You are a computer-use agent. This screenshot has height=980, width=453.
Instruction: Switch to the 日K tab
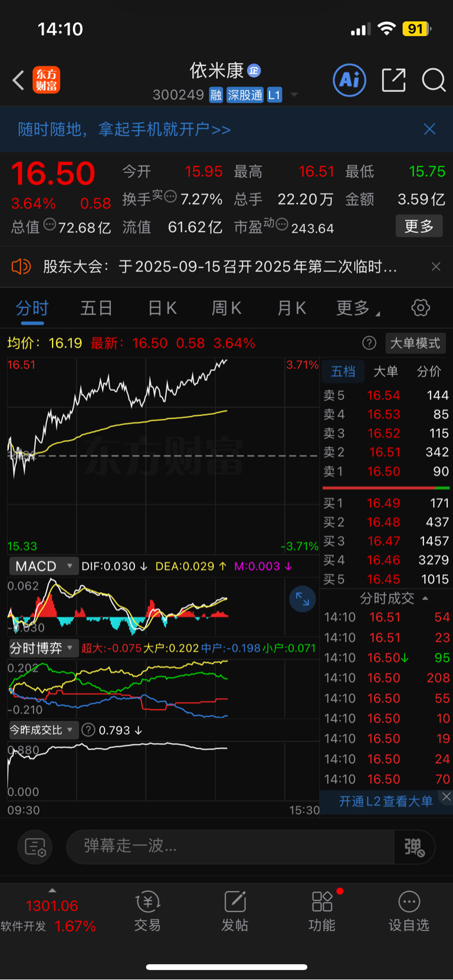coord(162,308)
